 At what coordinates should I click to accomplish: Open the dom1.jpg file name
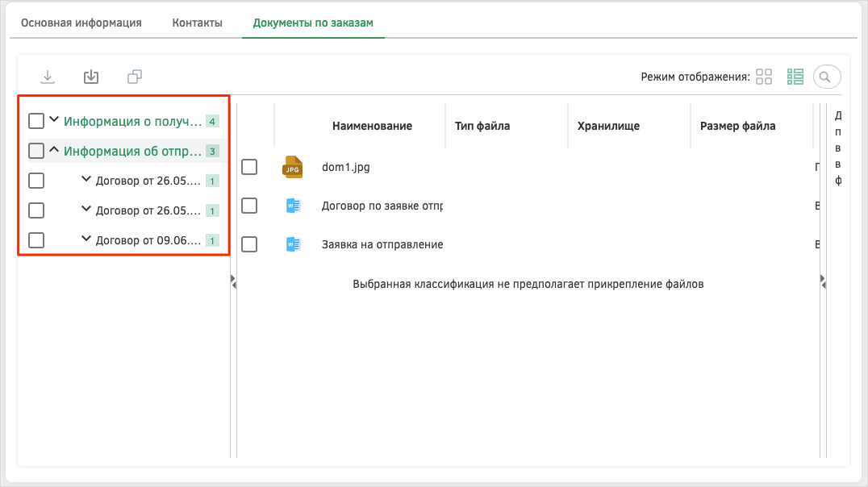coord(346,167)
